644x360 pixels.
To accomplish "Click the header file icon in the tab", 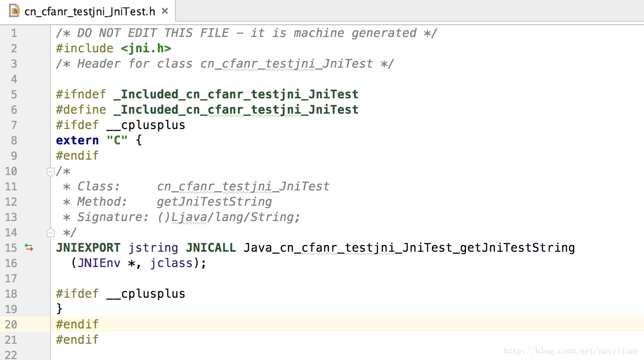I will tap(14, 11).
